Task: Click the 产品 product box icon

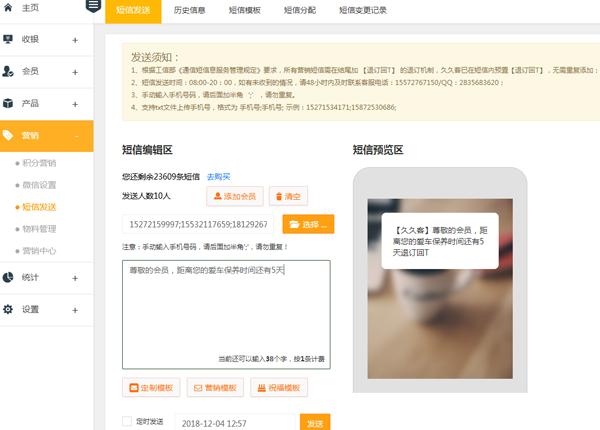Action: coord(9,103)
